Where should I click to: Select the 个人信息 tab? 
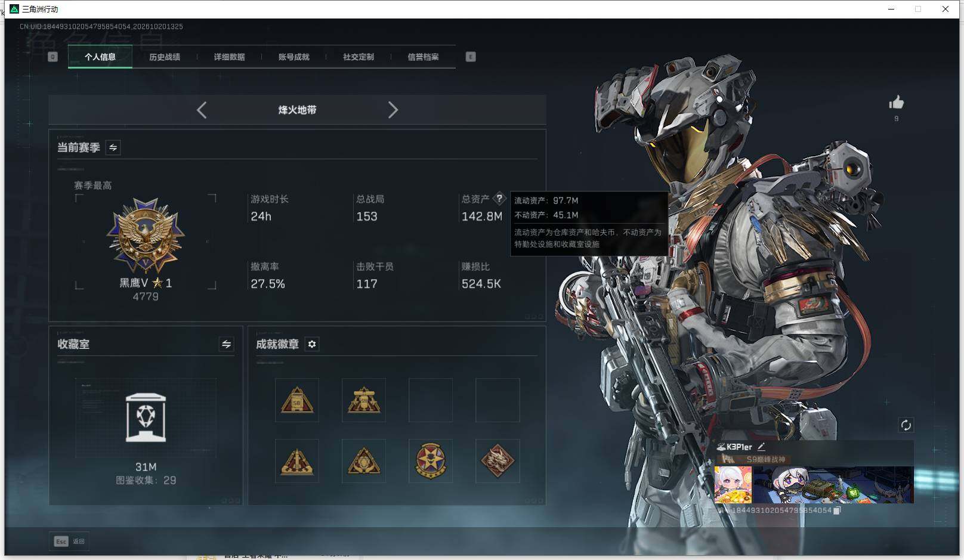pyautogui.click(x=100, y=57)
